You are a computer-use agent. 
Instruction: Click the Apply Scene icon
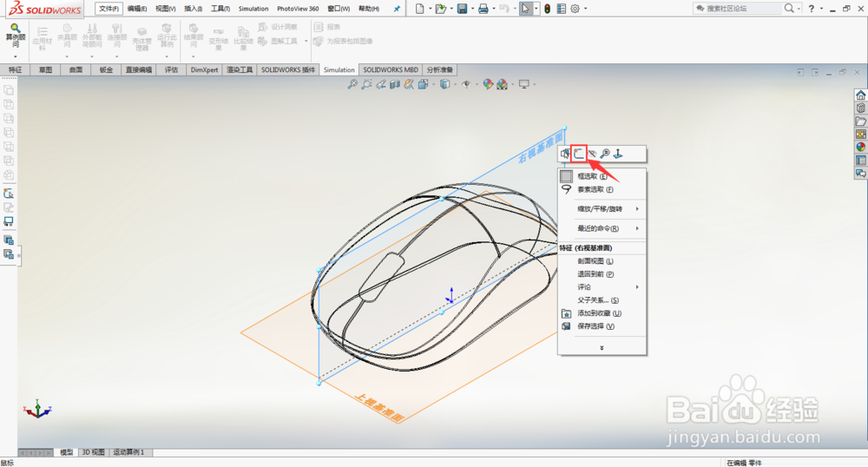coord(502,84)
